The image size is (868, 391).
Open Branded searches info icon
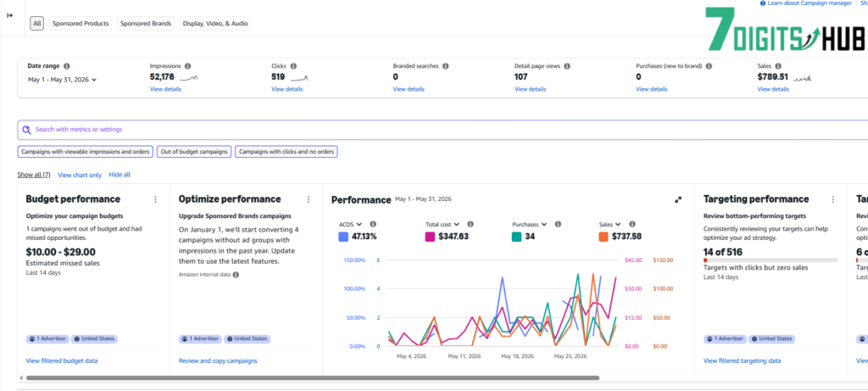coord(446,66)
